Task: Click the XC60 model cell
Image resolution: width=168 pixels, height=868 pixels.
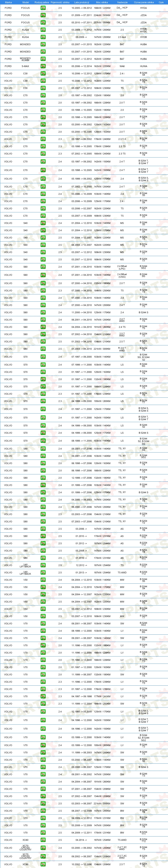Action: (x=25, y=840)
